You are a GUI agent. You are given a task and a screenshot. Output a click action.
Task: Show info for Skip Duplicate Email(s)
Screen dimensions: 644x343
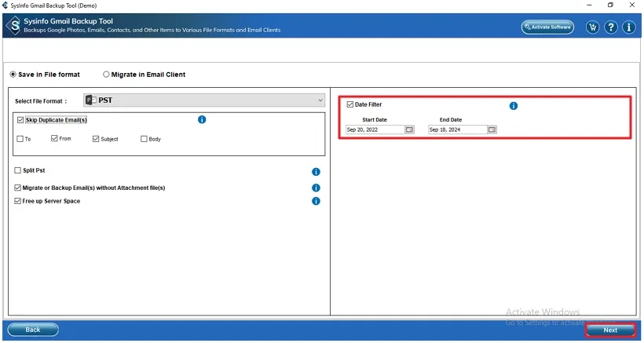click(x=202, y=119)
